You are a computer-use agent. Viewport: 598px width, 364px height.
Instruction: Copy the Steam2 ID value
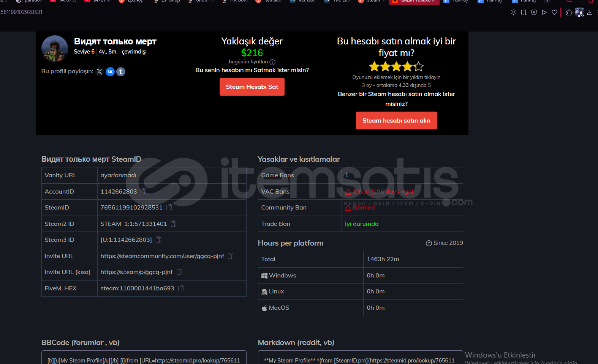click(174, 224)
